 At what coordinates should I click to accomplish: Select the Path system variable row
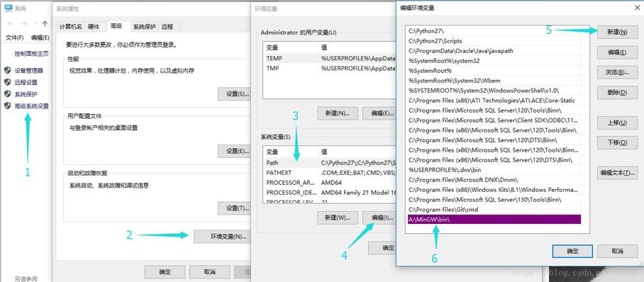click(329, 162)
